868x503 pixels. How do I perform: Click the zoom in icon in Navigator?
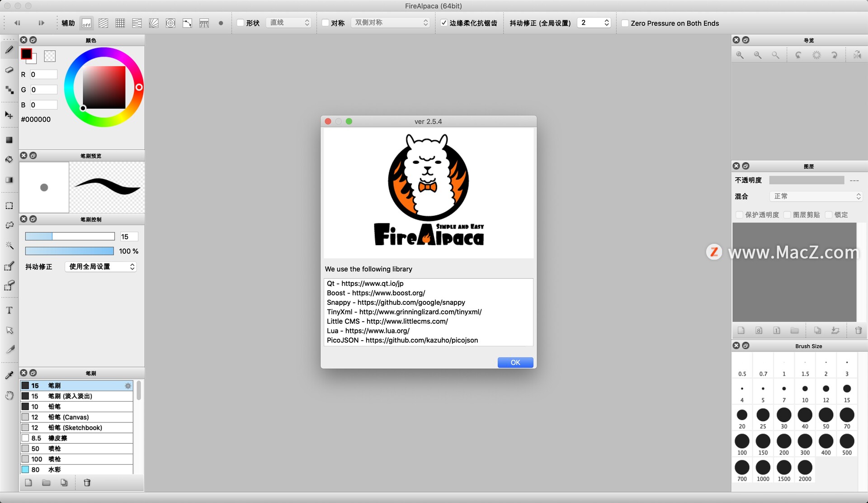point(740,55)
